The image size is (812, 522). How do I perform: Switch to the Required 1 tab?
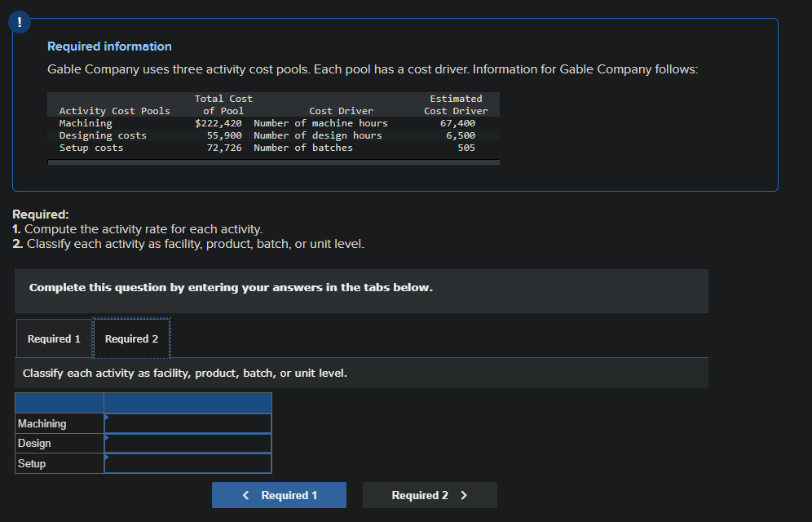pyautogui.click(x=54, y=339)
